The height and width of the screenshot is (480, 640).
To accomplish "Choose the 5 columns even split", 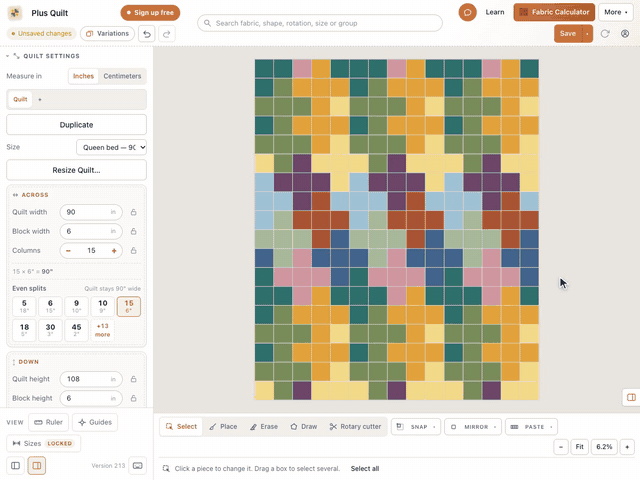I will [24, 307].
